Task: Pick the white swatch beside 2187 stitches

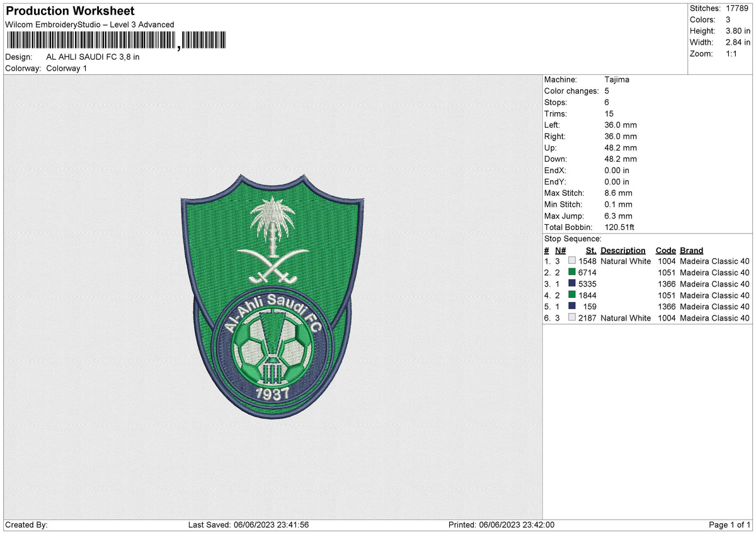Action: pos(572,317)
